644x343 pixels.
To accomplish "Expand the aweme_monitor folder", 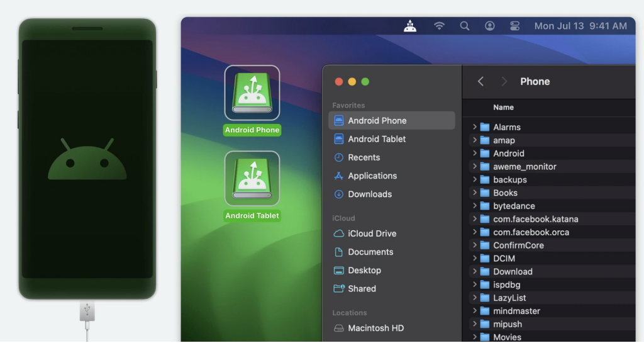I will pyautogui.click(x=474, y=166).
